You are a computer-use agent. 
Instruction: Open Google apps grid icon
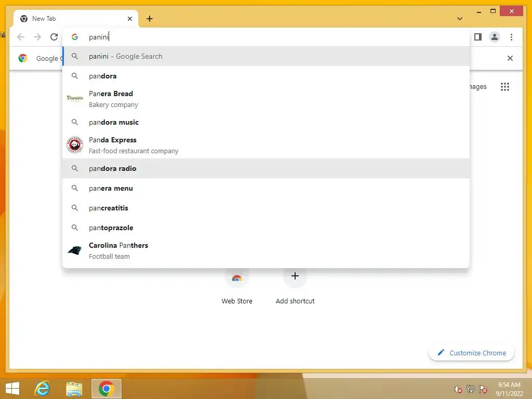(505, 87)
